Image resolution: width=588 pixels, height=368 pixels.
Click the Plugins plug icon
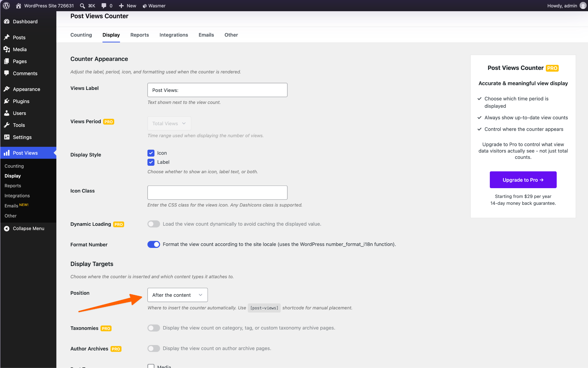(7, 101)
